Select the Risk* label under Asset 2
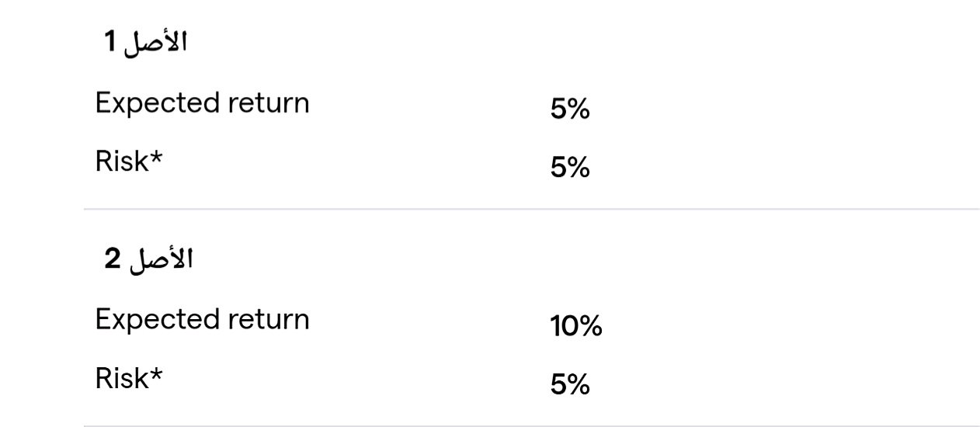 (130, 379)
